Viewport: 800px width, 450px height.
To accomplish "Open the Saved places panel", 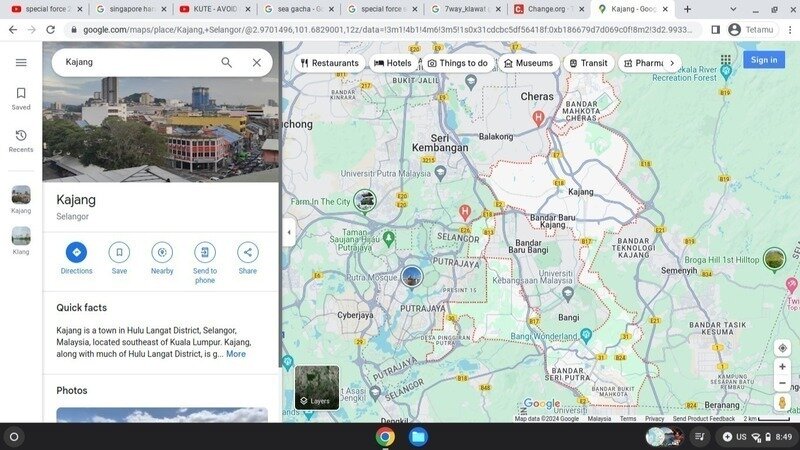I will point(21,98).
